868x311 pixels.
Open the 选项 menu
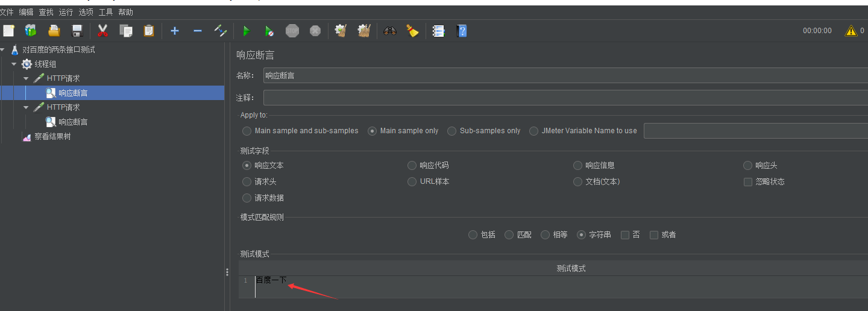pyautogui.click(x=86, y=12)
